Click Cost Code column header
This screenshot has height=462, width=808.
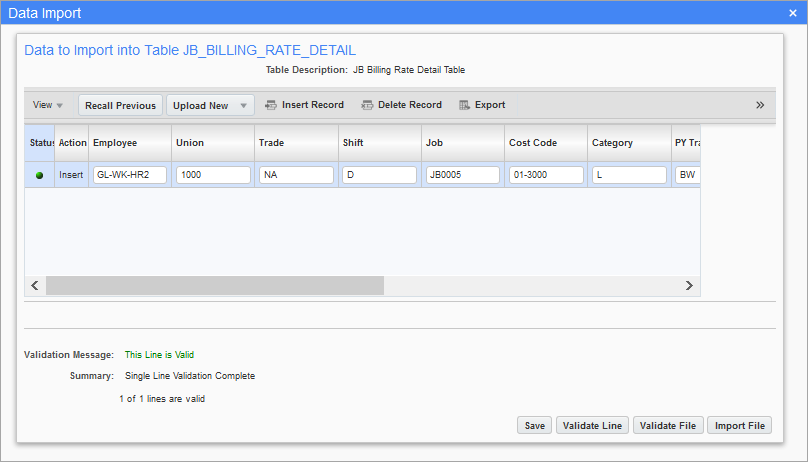tap(546, 143)
